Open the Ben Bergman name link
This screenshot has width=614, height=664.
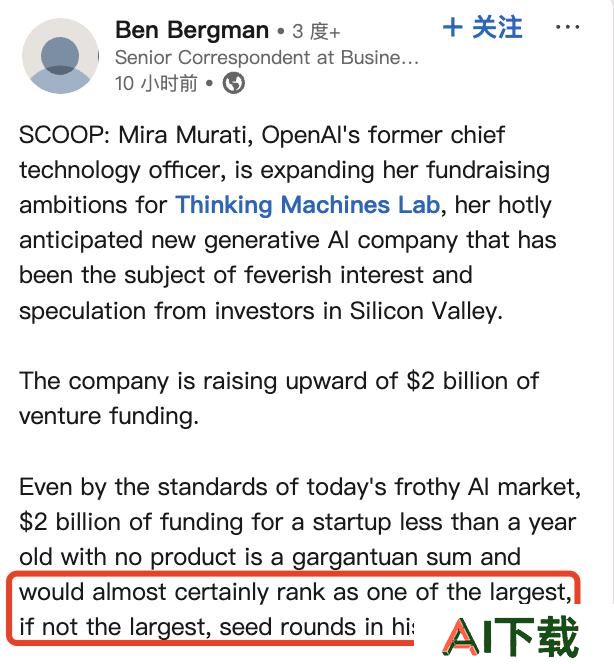[192, 30]
